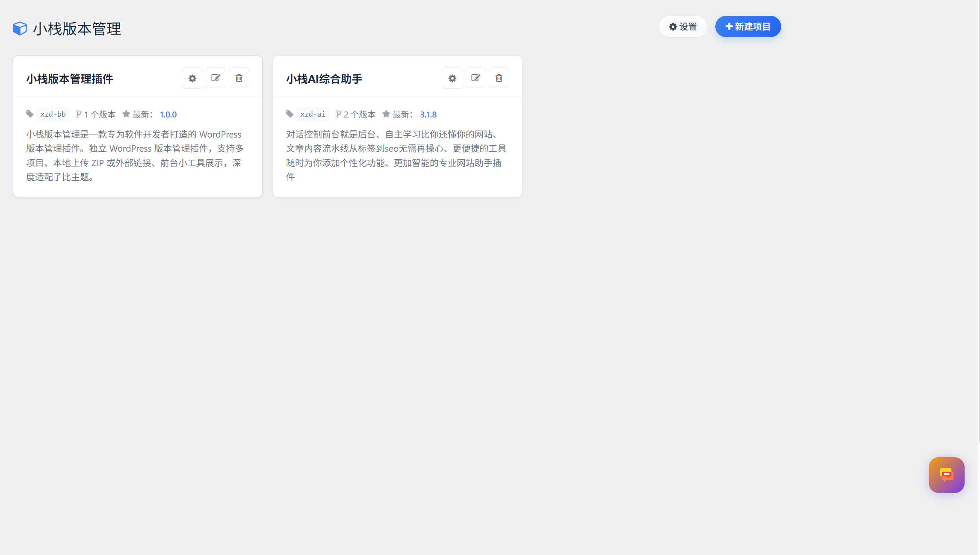Delete the 小栈版本管理插件 project
Image resolution: width=980 pixels, height=555 pixels.
pos(239,78)
